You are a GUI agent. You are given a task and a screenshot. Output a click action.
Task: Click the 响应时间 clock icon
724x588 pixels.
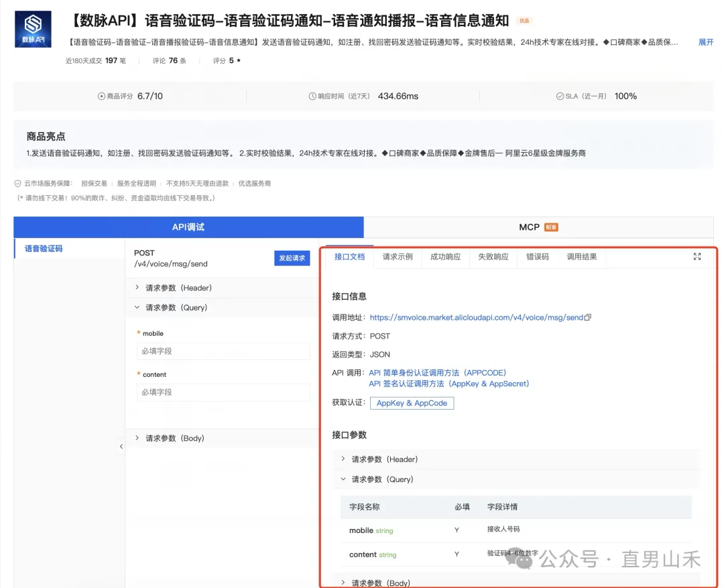click(x=312, y=96)
